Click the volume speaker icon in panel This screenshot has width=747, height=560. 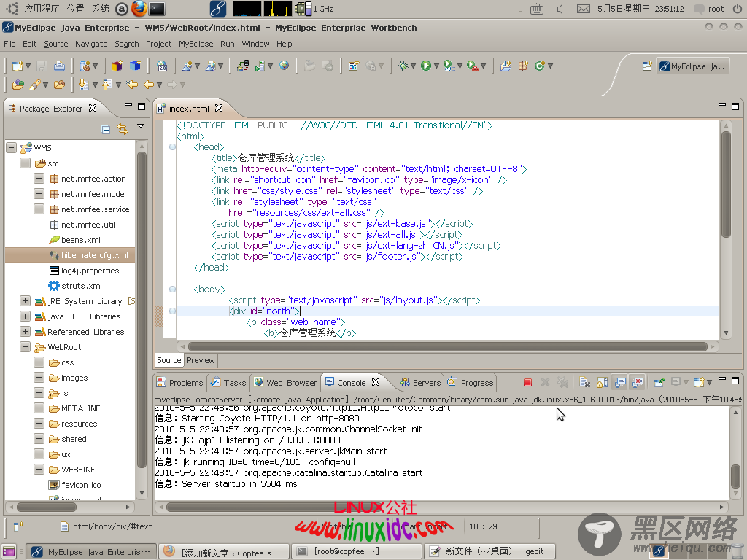560,9
